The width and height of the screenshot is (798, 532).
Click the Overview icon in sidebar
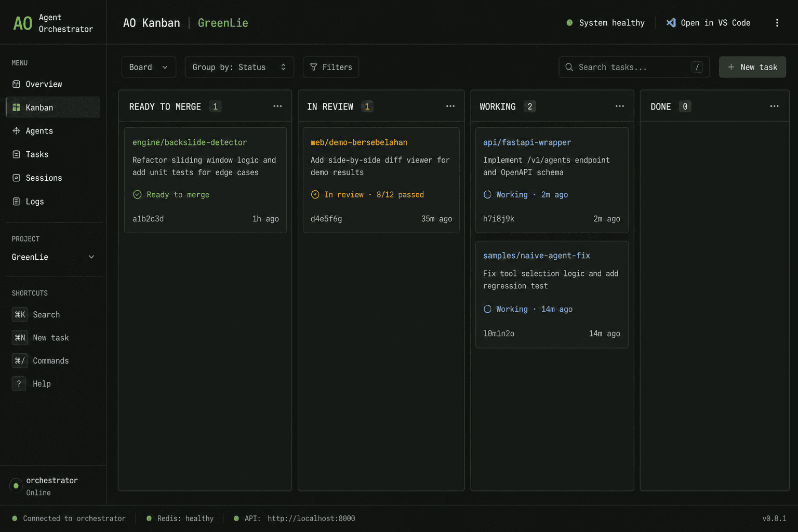(x=16, y=84)
